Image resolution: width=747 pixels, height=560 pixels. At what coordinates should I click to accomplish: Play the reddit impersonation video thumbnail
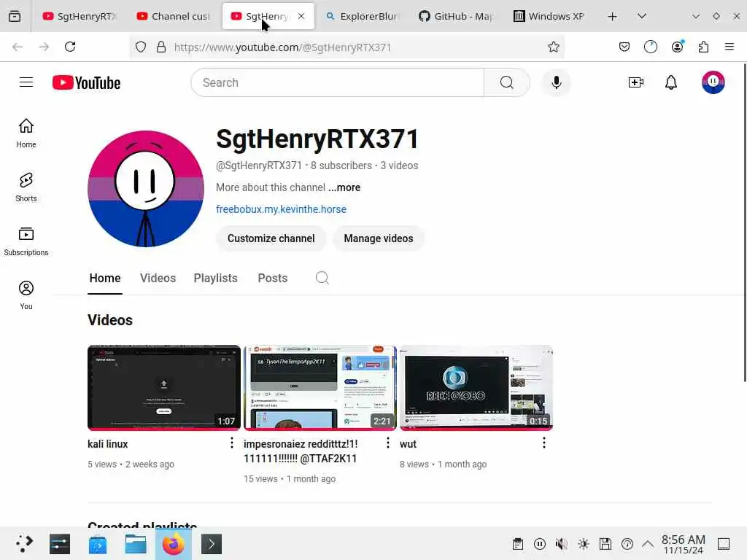(x=320, y=388)
